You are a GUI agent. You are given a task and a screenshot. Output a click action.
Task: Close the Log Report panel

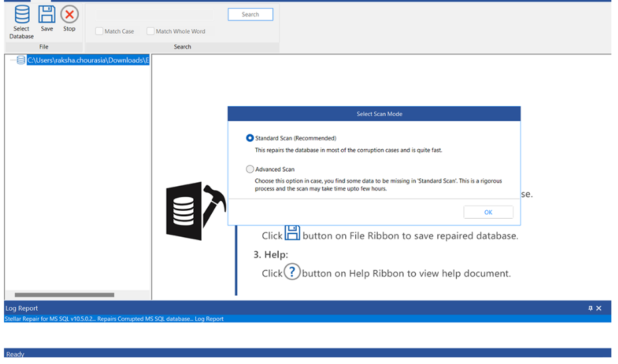pos(599,308)
